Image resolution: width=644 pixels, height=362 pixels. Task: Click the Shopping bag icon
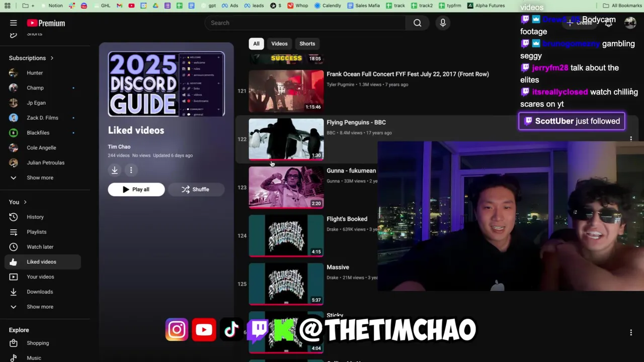(x=14, y=343)
